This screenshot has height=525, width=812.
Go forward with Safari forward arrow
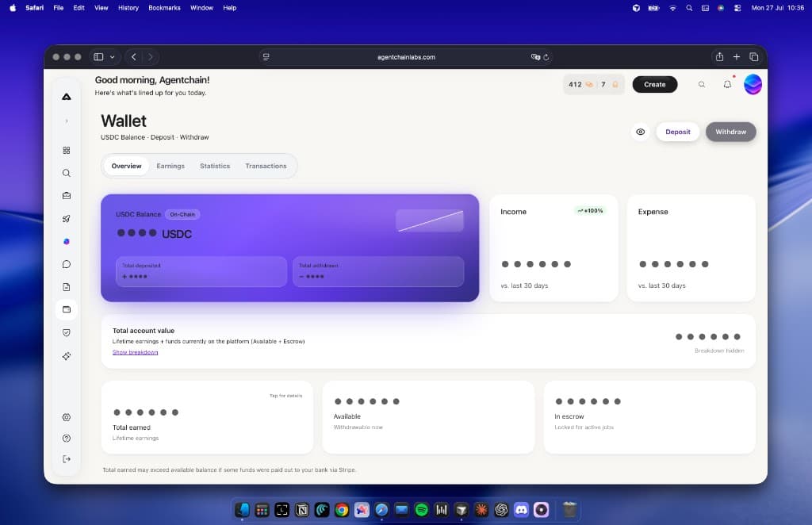(150, 57)
